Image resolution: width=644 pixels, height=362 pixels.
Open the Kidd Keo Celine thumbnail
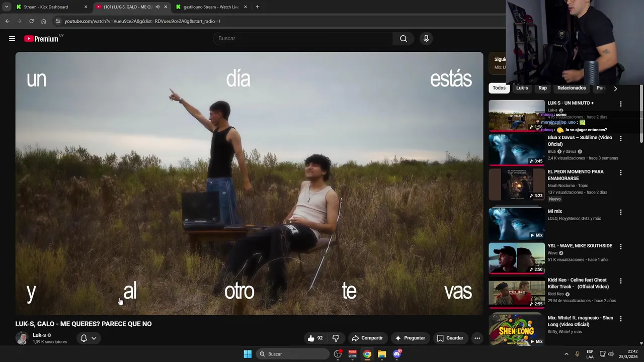click(x=517, y=293)
